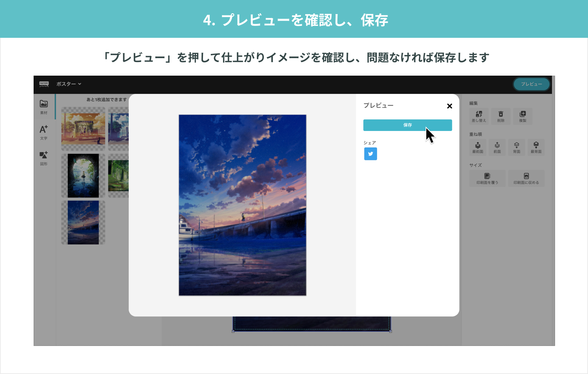Click the 差し替え replace icon
588x374 pixels.
point(479,116)
